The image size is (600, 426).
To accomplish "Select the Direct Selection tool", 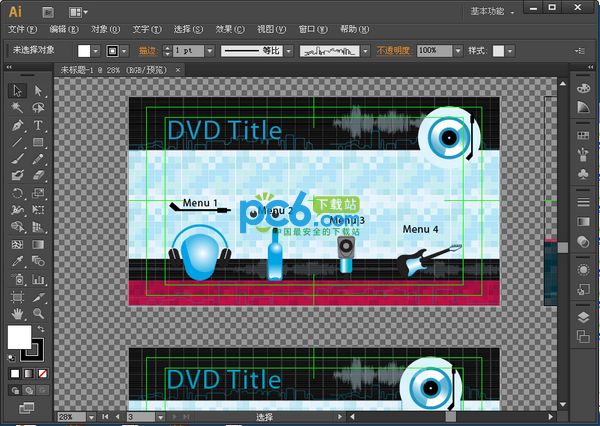I will [x=38, y=90].
